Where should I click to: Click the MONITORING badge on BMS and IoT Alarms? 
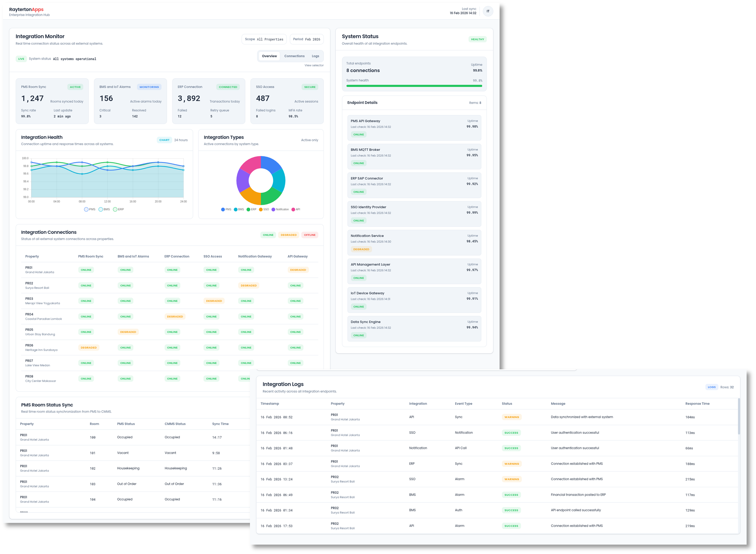click(149, 87)
